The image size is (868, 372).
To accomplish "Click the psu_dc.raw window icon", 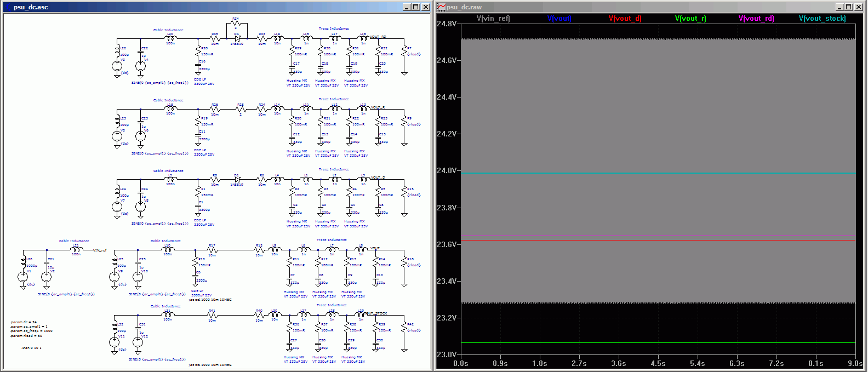I will click(441, 7).
